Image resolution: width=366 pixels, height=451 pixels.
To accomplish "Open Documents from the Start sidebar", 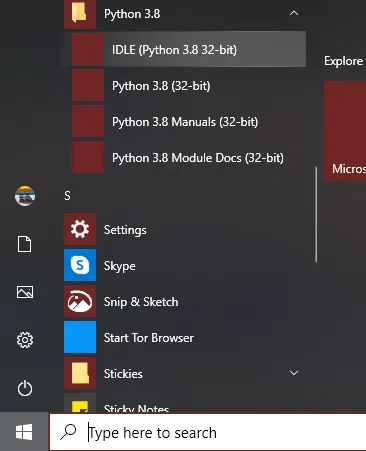I will coord(25,244).
